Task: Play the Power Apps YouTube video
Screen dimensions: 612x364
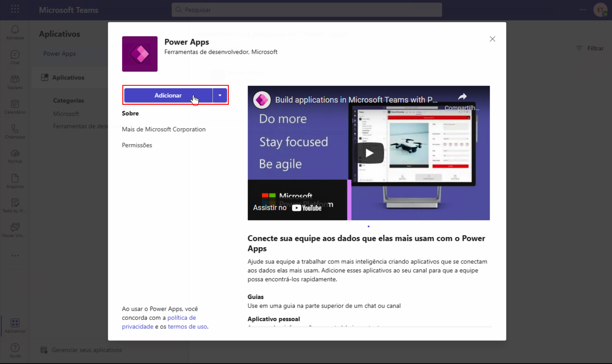Action: click(369, 153)
